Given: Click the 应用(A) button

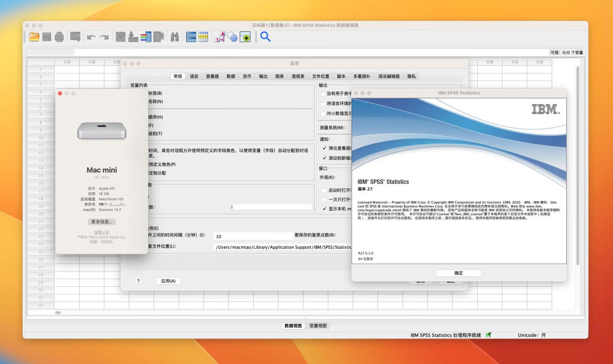Looking at the screenshot, I should coord(168,281).
